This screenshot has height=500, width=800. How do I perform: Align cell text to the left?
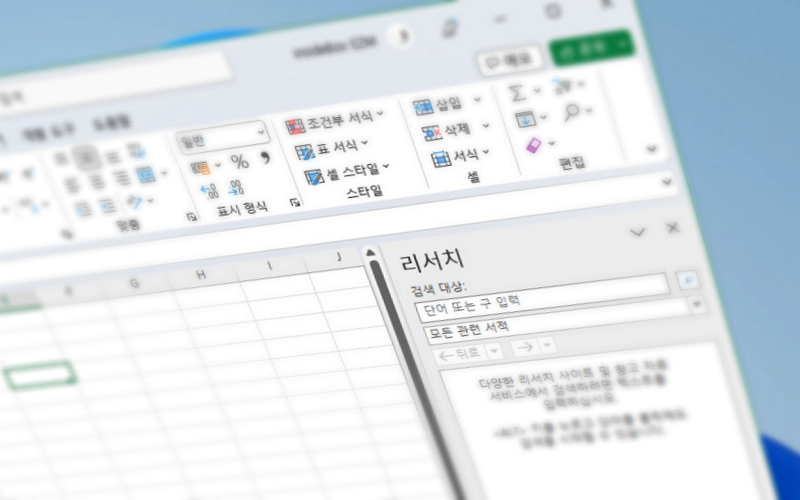pyautogui.click(x=72, y=184)
